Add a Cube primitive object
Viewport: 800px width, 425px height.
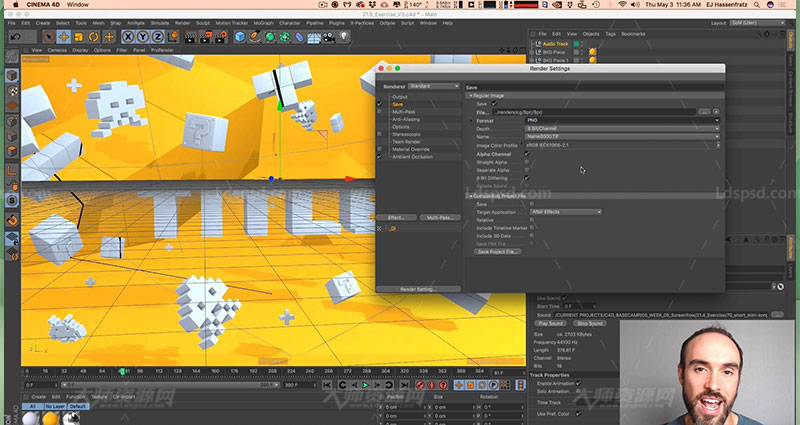click(x=240, y=37)
